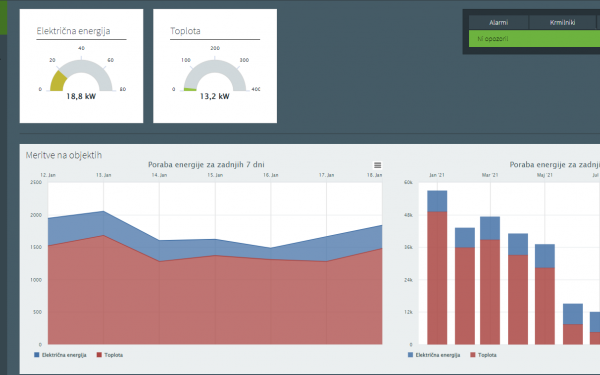This screenshot has width=600, height=375.
Task: Open the Električna energija card title
Action: 73,31
